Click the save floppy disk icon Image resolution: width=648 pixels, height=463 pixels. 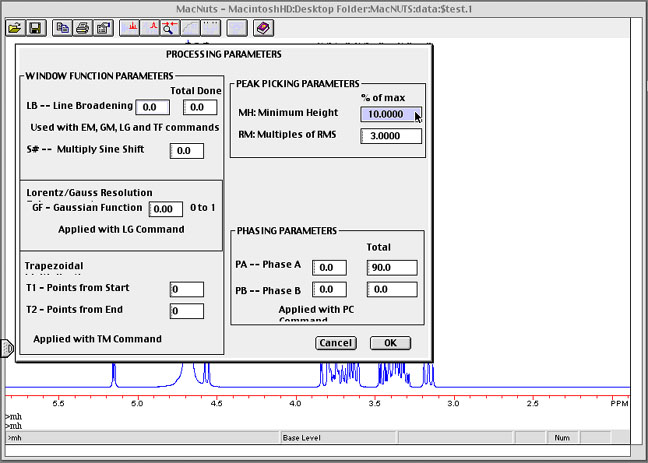click(x=34, y=28)
